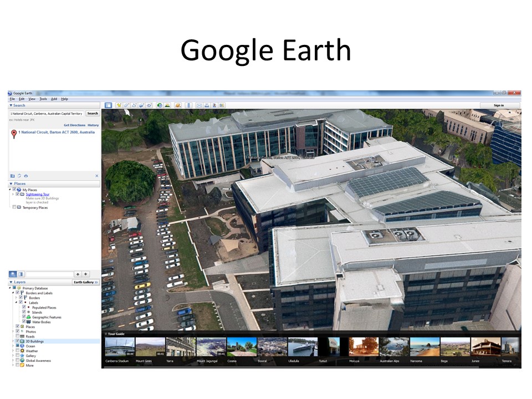Open the Earth Gallery button
Viewport: 532px width, 399px height.
click(86, 282)
